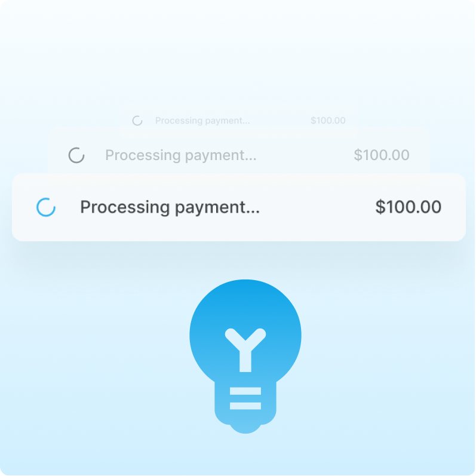The width and height of the screenshot is (476, 476).
Task: Click the gray spinner in middle card
Action: 76,155
